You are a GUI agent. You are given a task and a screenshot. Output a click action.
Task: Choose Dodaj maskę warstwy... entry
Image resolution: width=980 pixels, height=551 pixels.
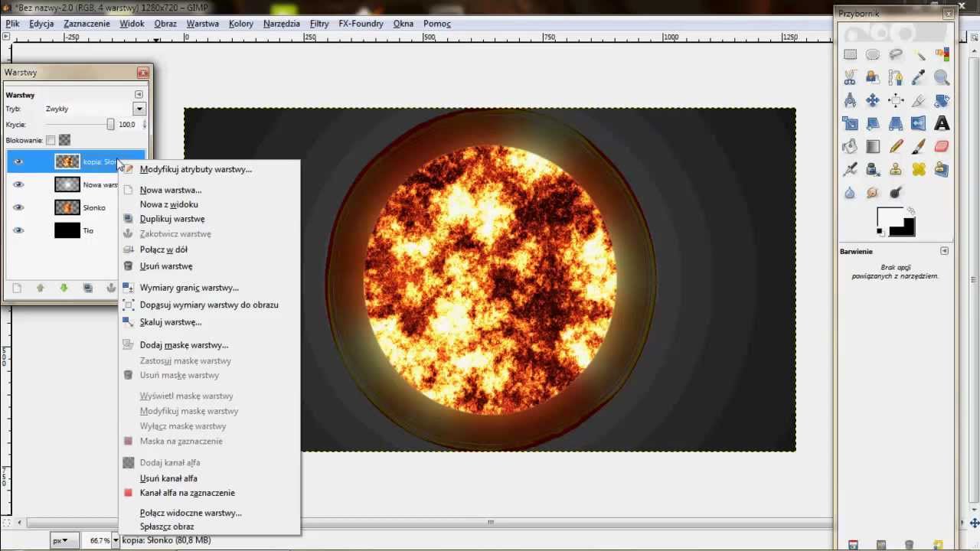(x=184, y=345)
